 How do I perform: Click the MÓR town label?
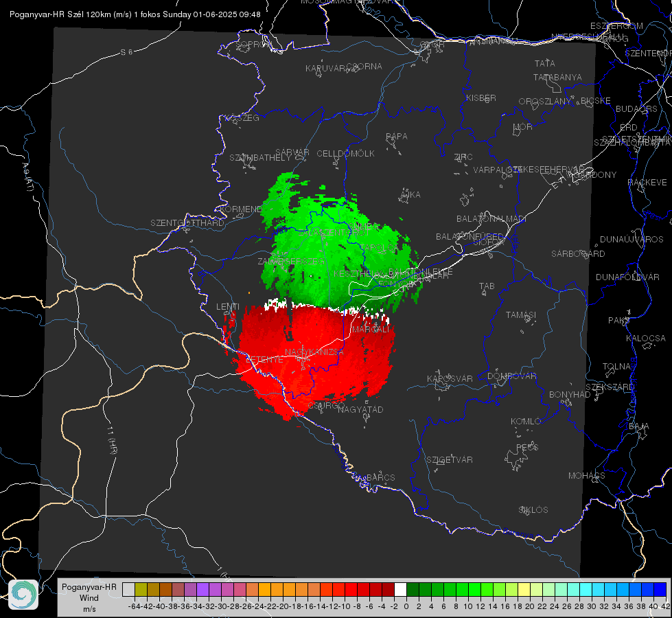pyautogui.click(x=523, y=127)
